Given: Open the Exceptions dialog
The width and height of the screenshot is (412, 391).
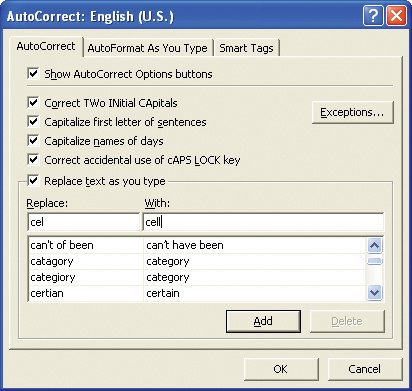Looking at the screenshot, I should 353,112.
